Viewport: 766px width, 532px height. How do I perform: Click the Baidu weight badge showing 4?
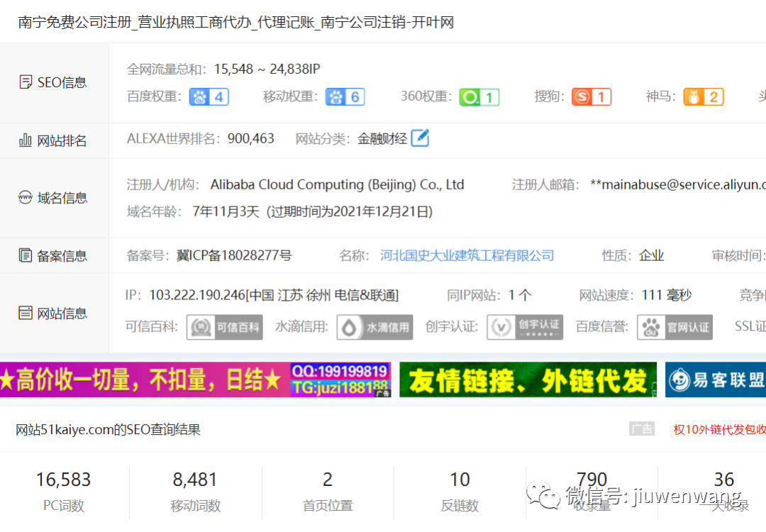point(209,96)
